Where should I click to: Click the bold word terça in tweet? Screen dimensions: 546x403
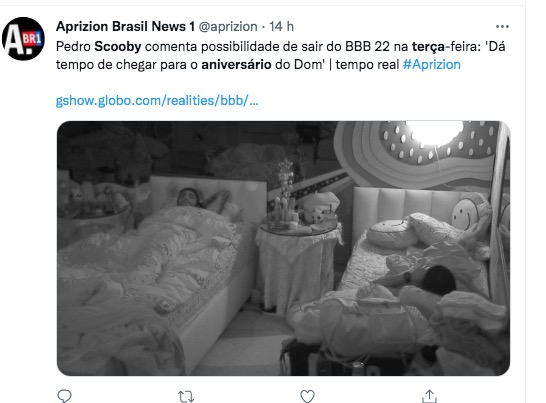[x=428, y=47]
